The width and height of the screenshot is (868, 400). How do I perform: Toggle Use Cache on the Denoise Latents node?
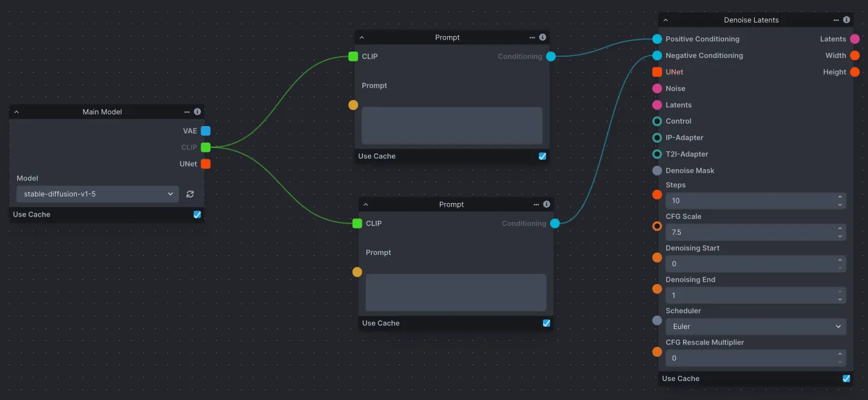tap(846, 378)
